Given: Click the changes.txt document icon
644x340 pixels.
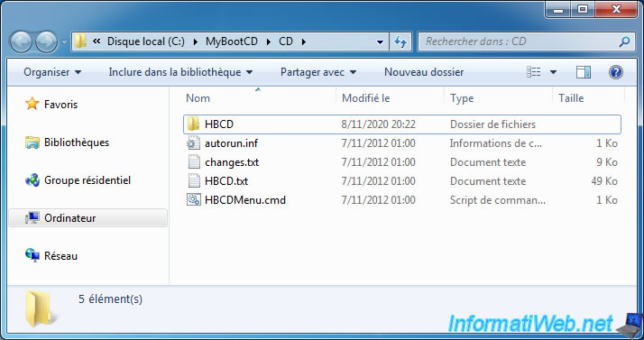Looking at the screenshot, I should 194,162.
